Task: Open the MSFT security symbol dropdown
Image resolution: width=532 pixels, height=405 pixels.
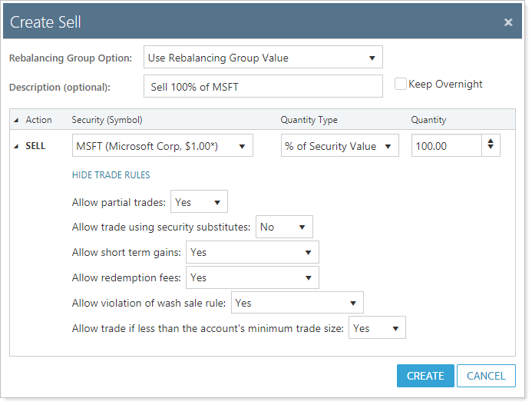Action: (162, 146)
